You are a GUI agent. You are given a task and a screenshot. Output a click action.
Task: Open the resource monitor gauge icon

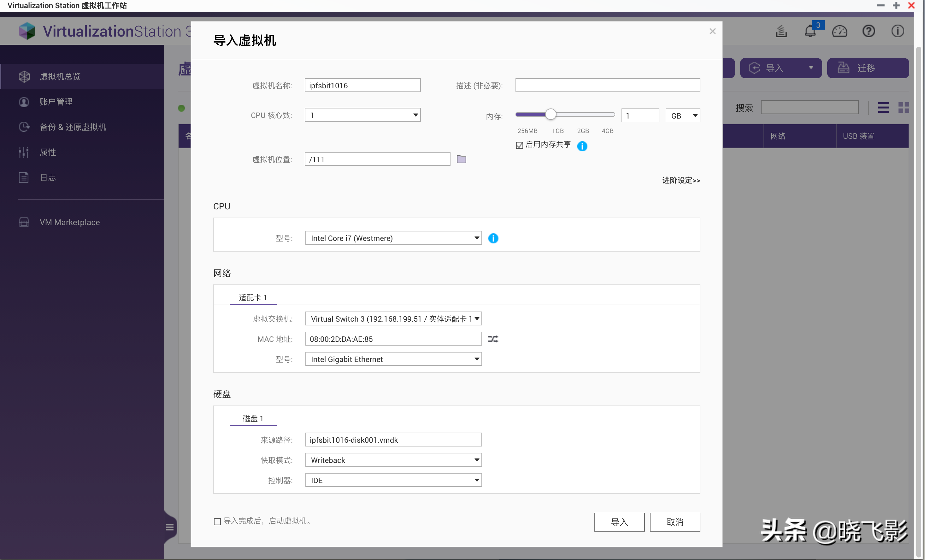pyautogui.click(x=840, y=31)
